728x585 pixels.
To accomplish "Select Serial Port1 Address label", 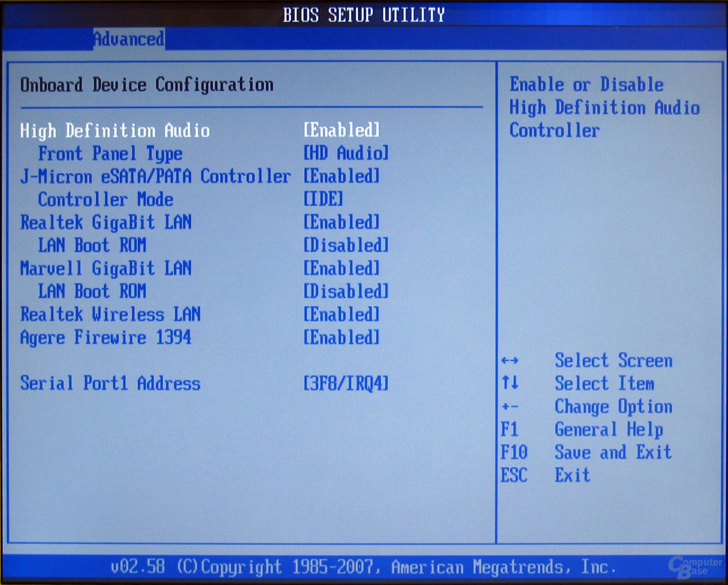I will [x=111, y=383].
